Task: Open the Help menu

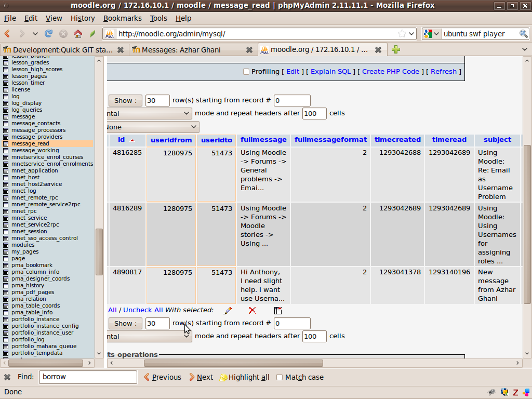Action: 183,18
